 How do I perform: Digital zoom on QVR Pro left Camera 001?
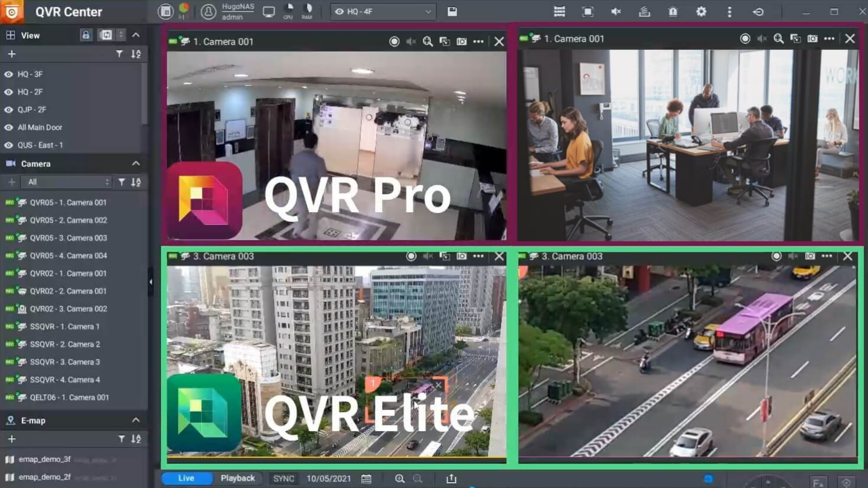click(x=428, y=42)
